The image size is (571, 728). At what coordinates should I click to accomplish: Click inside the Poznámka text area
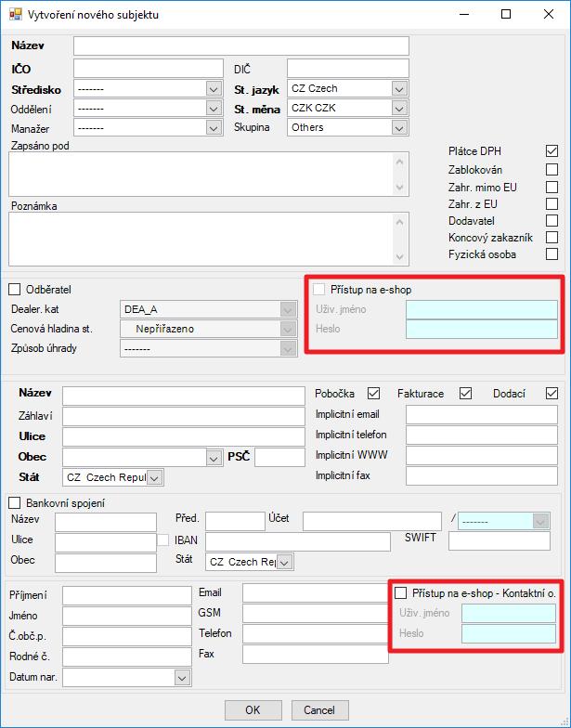209,240
